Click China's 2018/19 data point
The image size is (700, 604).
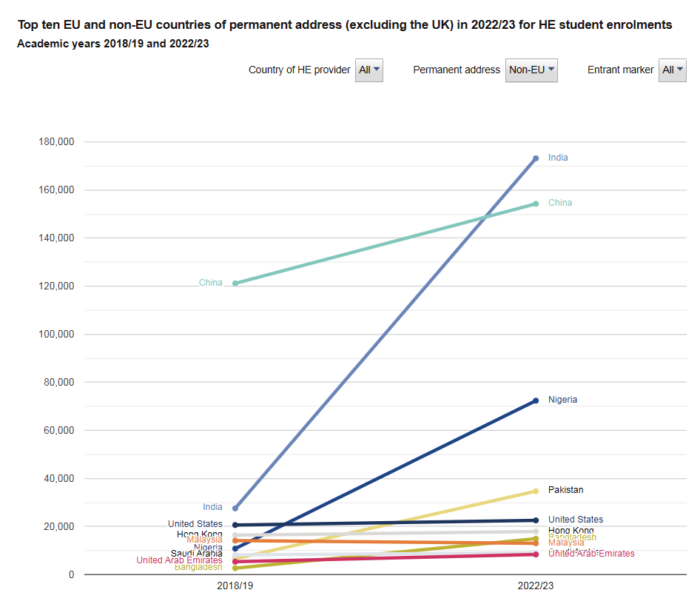point(235,283)
